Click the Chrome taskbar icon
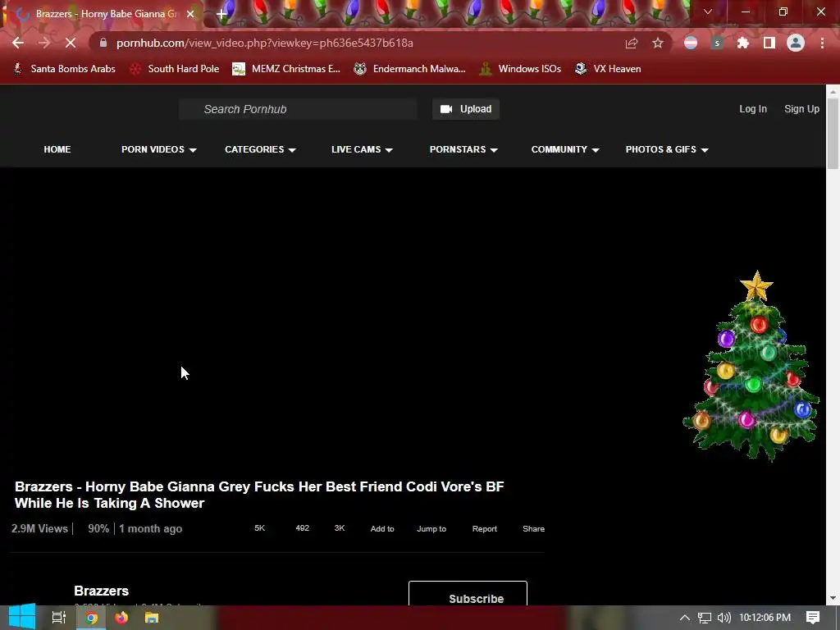Image resolution: width=840 pixels, height=630 pixels. 92,618
